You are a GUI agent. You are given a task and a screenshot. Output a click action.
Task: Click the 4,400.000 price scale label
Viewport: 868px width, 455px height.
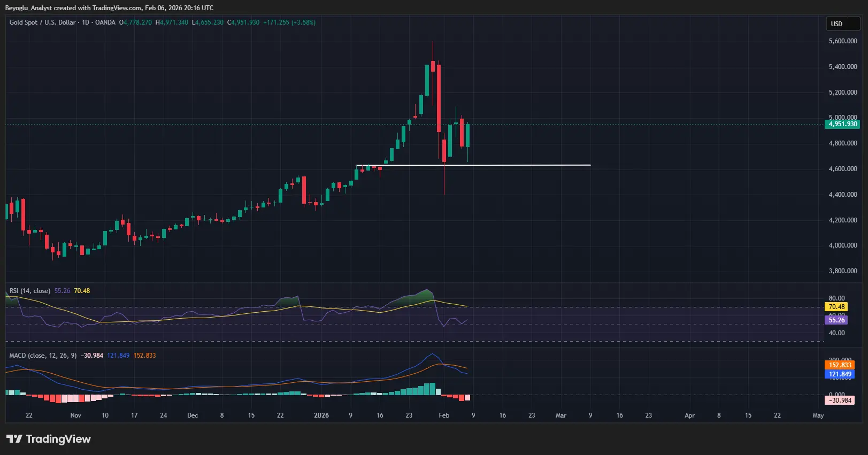(843, 195)
